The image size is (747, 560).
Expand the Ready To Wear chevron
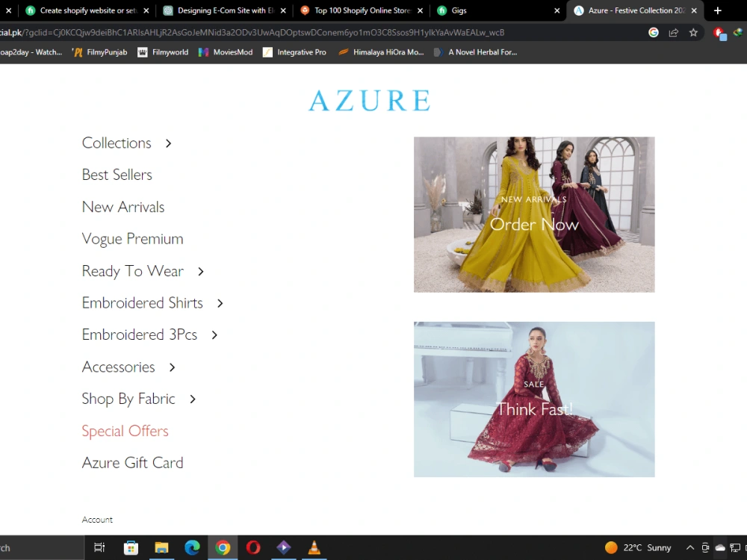(200, 272)
